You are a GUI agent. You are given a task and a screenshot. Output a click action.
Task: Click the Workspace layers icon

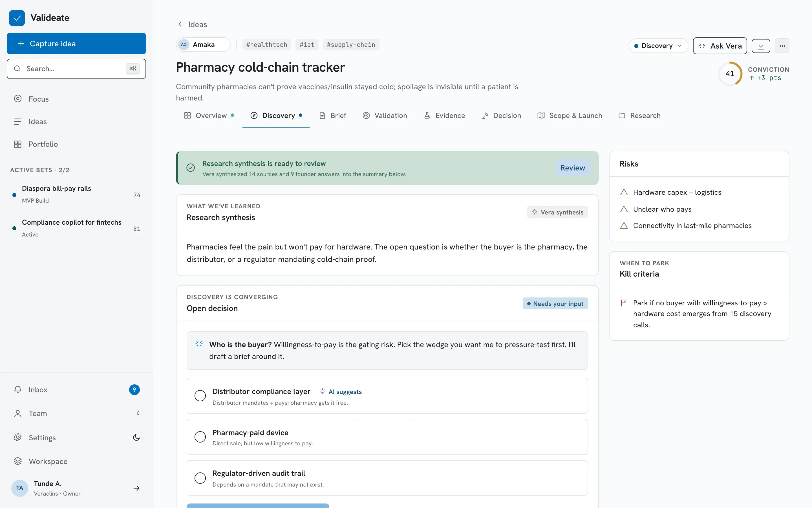(x=18, y=461)
